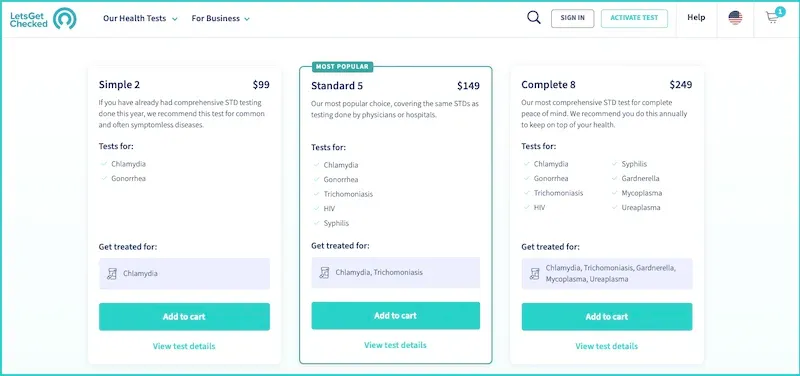This screenshot has width=800, height=376.
Task: Click the Help menu item
Action: pos(696,18)
